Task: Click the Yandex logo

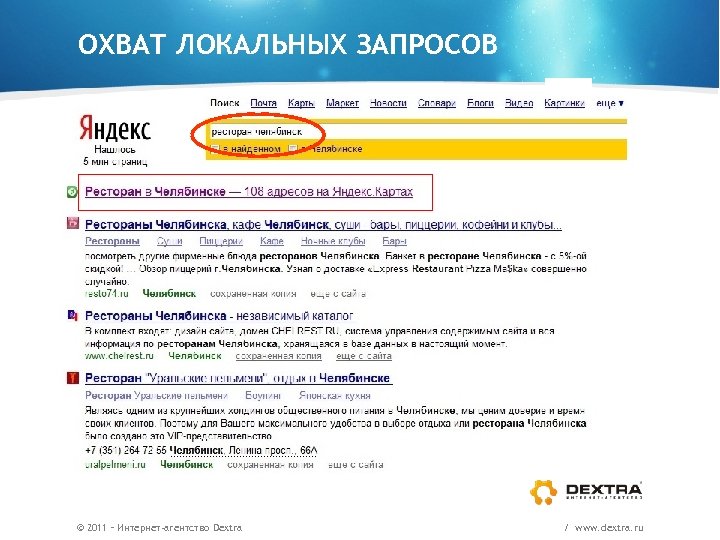Action: [x=115, y=128]
